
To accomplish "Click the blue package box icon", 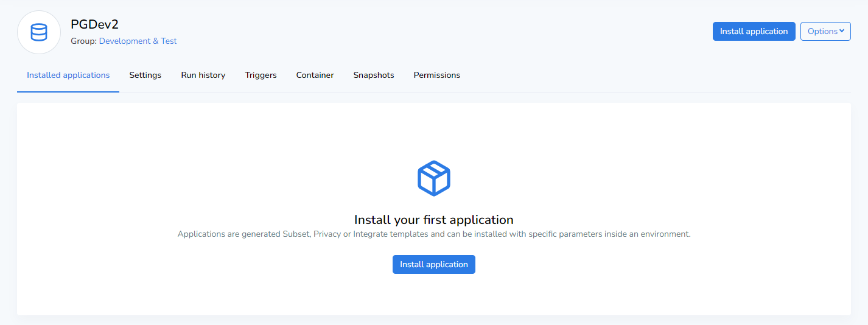I will point(433,178).
